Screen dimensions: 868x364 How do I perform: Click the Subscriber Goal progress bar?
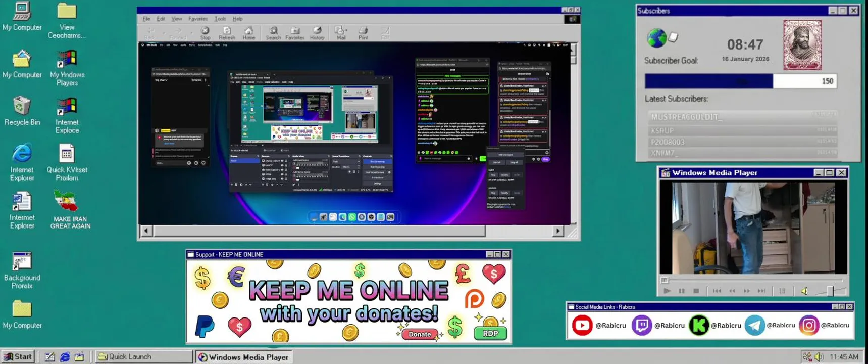tap(740, 81)
